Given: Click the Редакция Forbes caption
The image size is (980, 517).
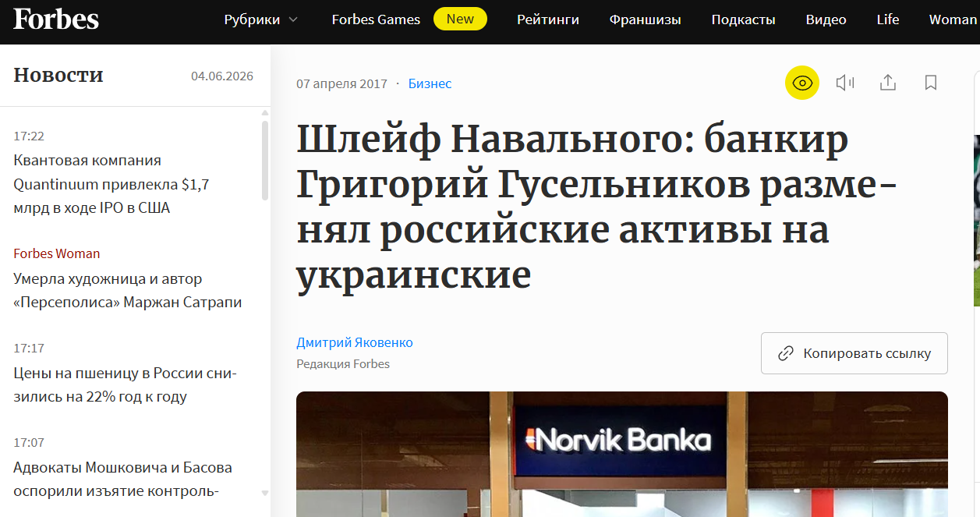Looking at the screenshot, I should pyautogui.click(x=343, y=363).
